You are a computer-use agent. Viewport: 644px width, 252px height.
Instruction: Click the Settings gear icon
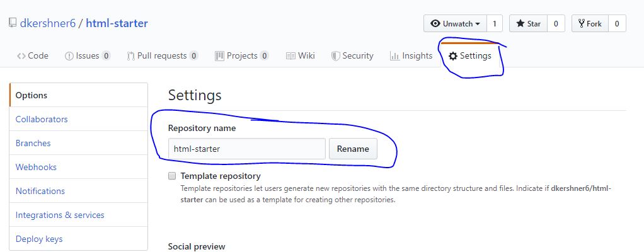[452, 56]
